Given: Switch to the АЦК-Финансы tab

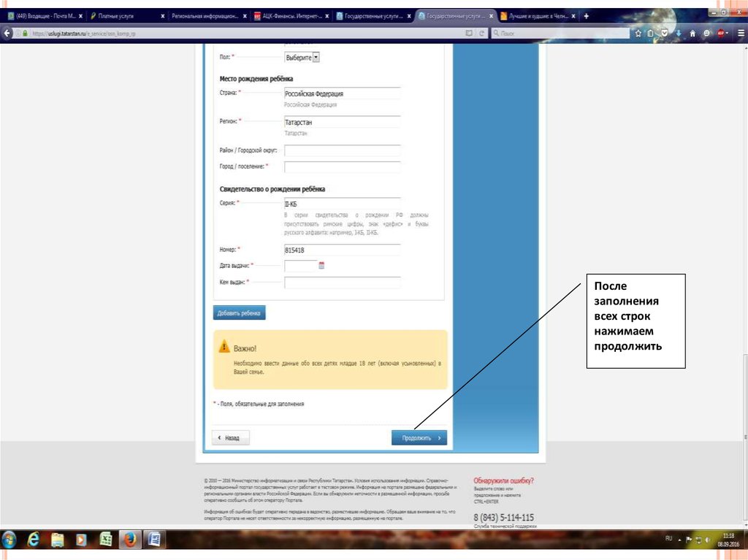Looking at the screenshot, I should 291,16.
